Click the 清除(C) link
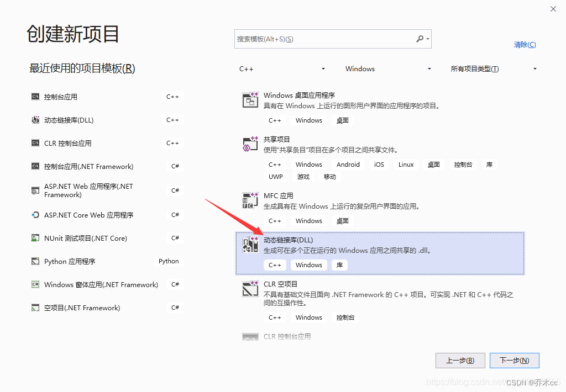Screen dimensions: 566x392 (525, 45)
